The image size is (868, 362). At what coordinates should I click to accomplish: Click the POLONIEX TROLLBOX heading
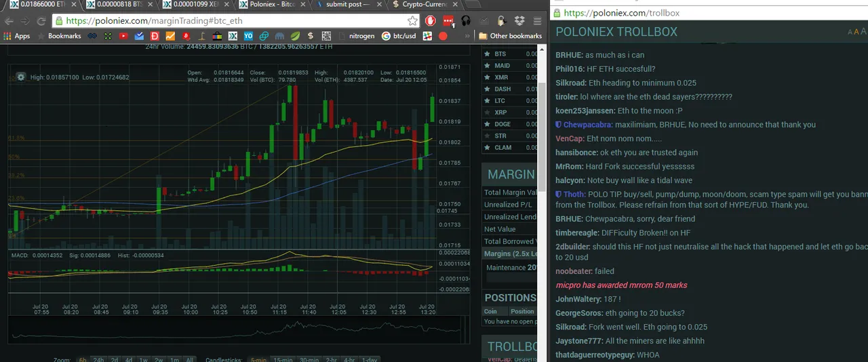[616, 32]
